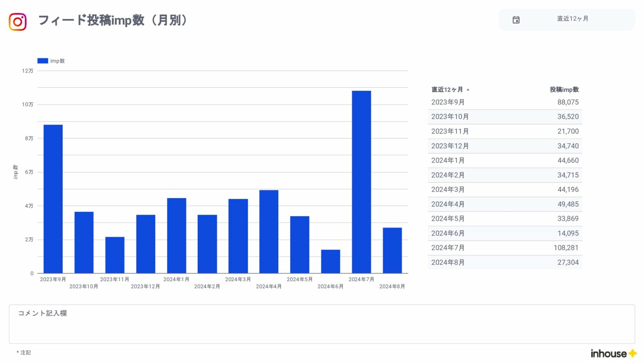
Task: Click the calendar icon in date selector
Action: tap(516, 20)
